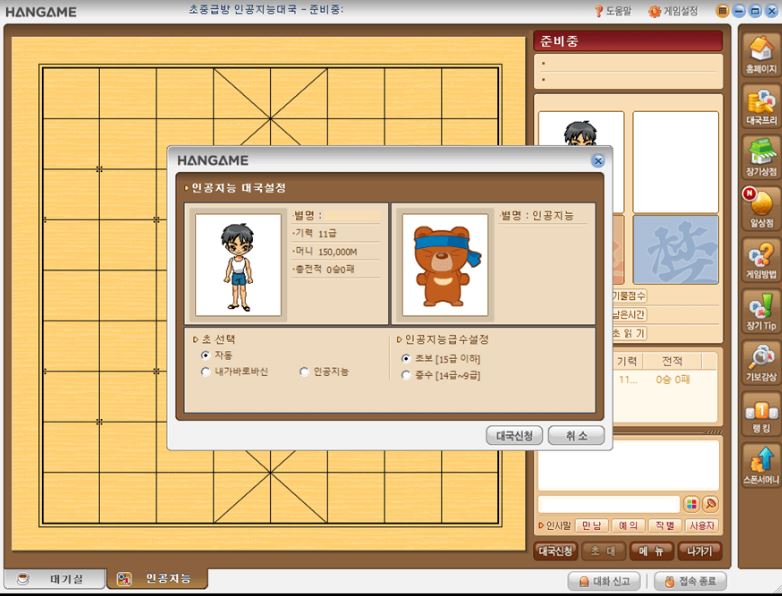Open the 장기상점 shop icon

[761, 157]
